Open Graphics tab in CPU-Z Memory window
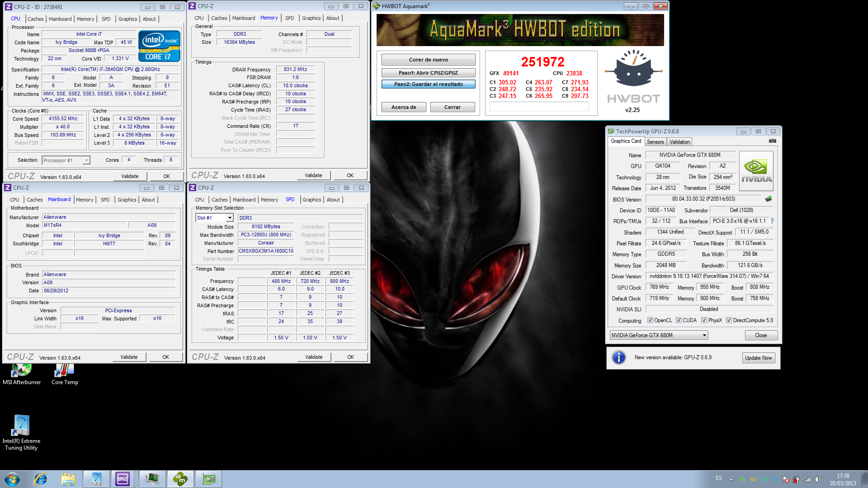Screen dimensions: 868x488 click(311, 18)
